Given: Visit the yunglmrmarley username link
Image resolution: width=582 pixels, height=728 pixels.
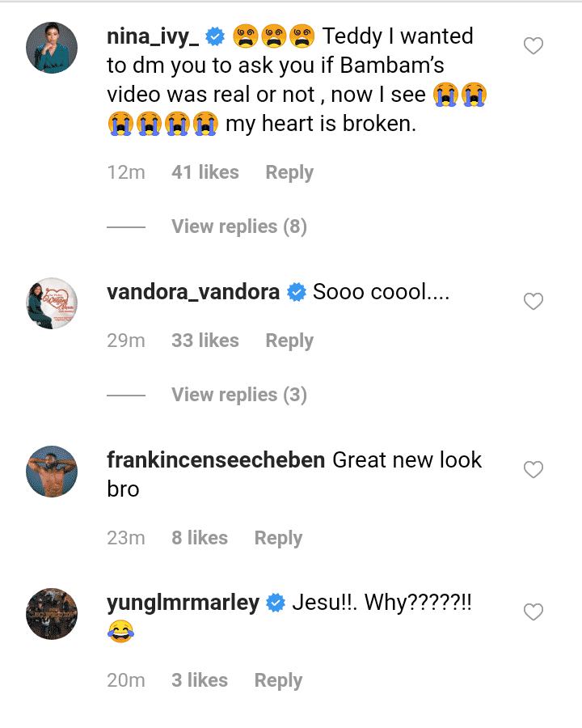Looking at the screenshot, I should point(183,603).
